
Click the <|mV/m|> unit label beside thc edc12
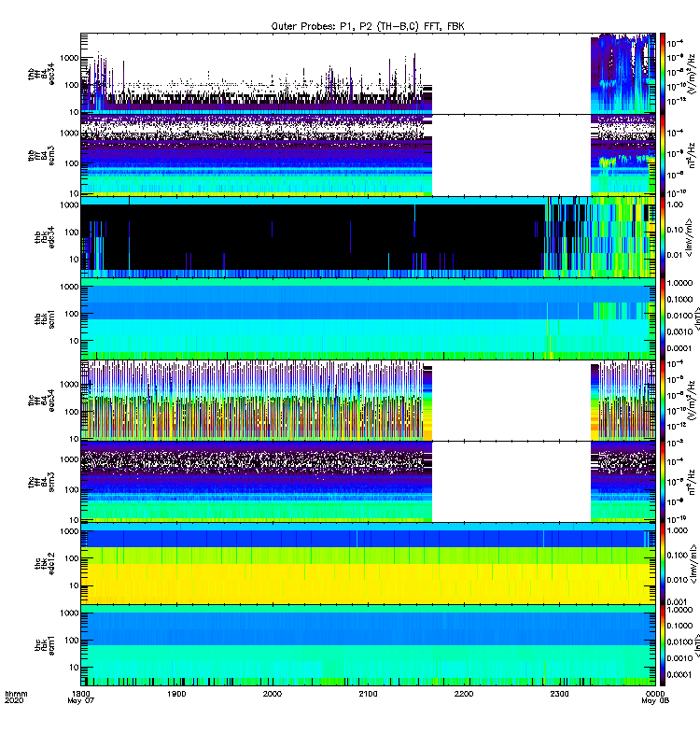pos(693,564)
